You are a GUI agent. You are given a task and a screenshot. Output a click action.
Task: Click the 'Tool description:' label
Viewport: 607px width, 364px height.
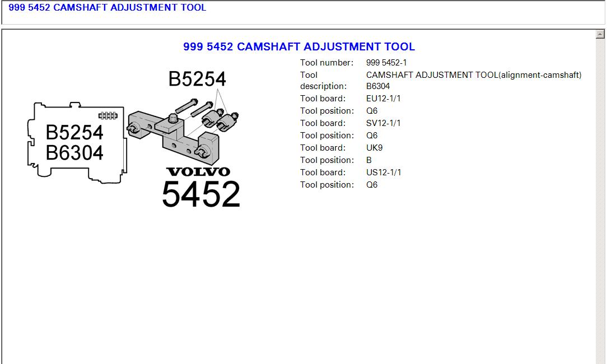[323, 81]
